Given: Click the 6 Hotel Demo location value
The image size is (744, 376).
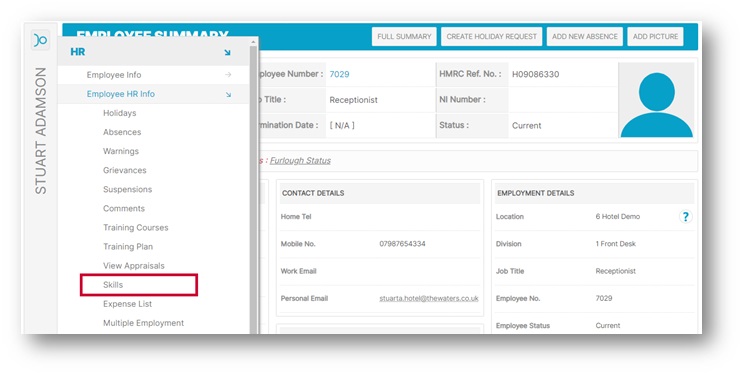Looking at the screenshot, I should 618,216.
